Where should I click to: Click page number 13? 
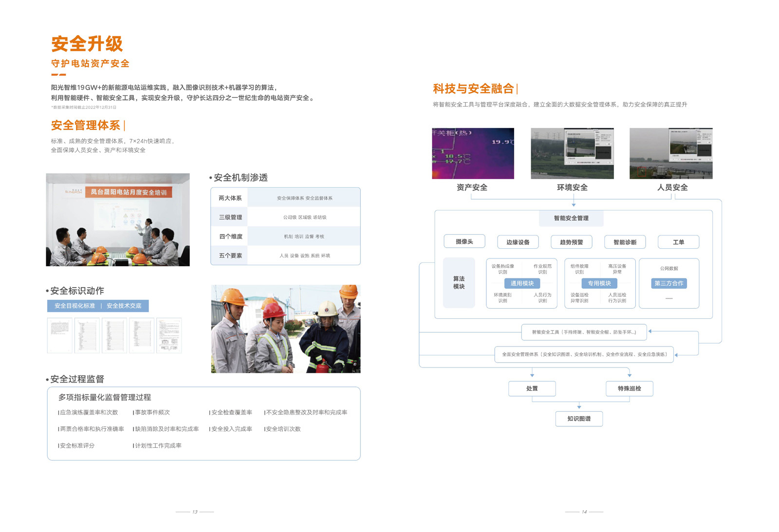[195, 512]
